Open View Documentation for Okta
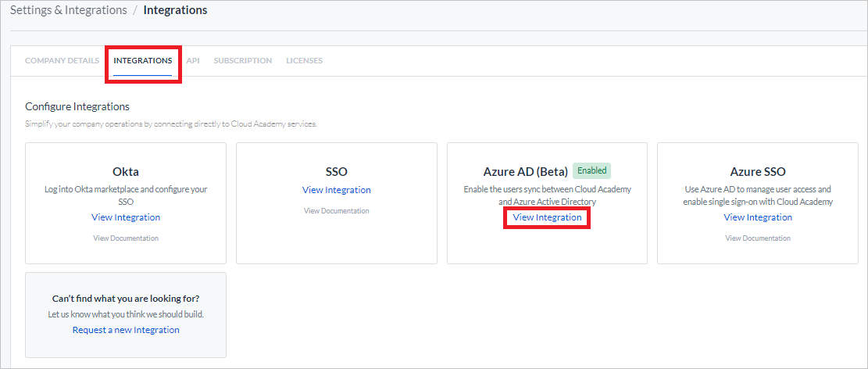Viewport: 868px width, 369px height. (126, 238)
